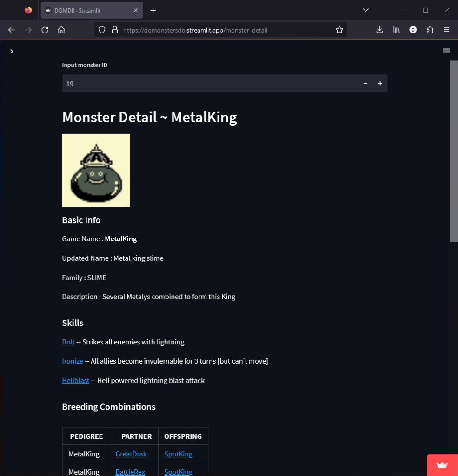Screen dimensions: 458x476
Task: Click the Firefox back navigation arrow
Action: click(11, 30)
